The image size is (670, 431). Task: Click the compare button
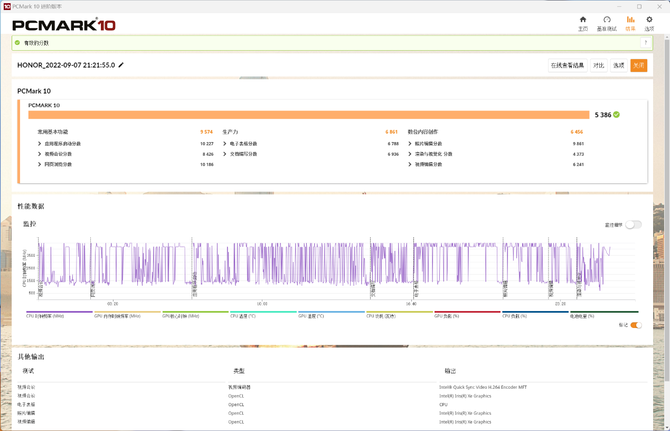(599, 65)
